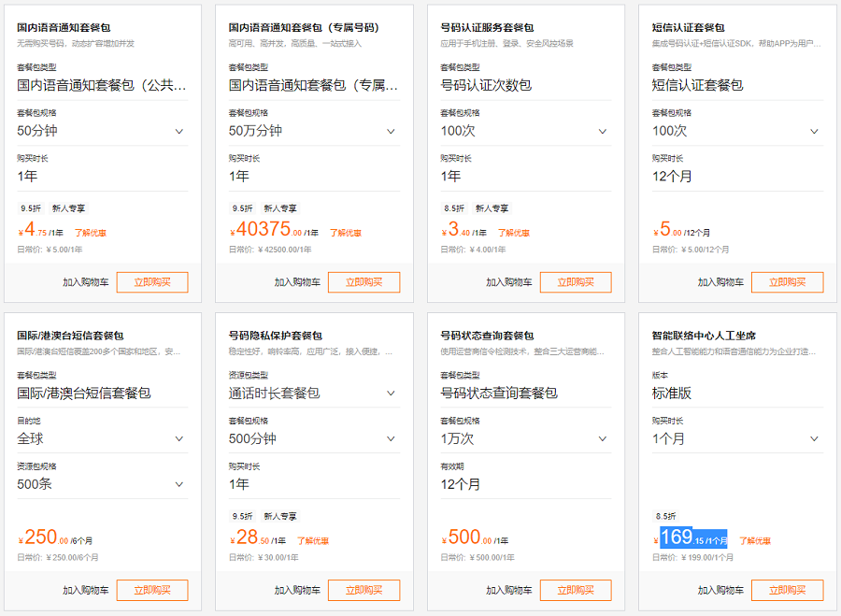
Task: Click 立即购买 for 国际/港澳台短信套餐包
Action: click(152, 590)
